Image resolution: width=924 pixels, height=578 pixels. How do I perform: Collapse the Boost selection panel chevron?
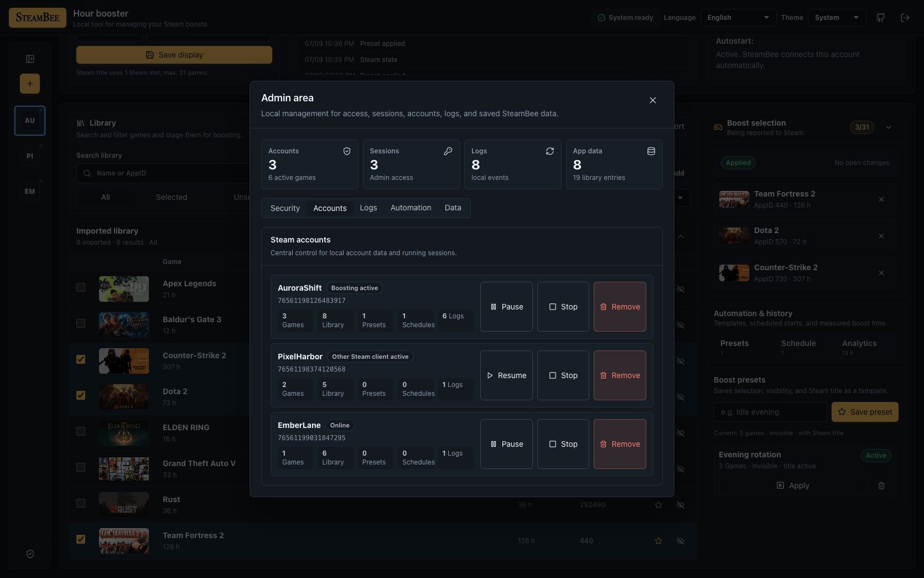point(889,127)
